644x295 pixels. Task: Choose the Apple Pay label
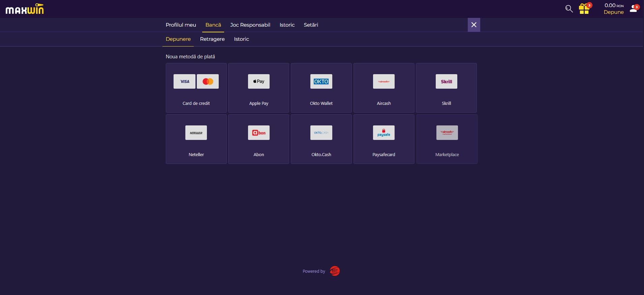click(259, 103)
